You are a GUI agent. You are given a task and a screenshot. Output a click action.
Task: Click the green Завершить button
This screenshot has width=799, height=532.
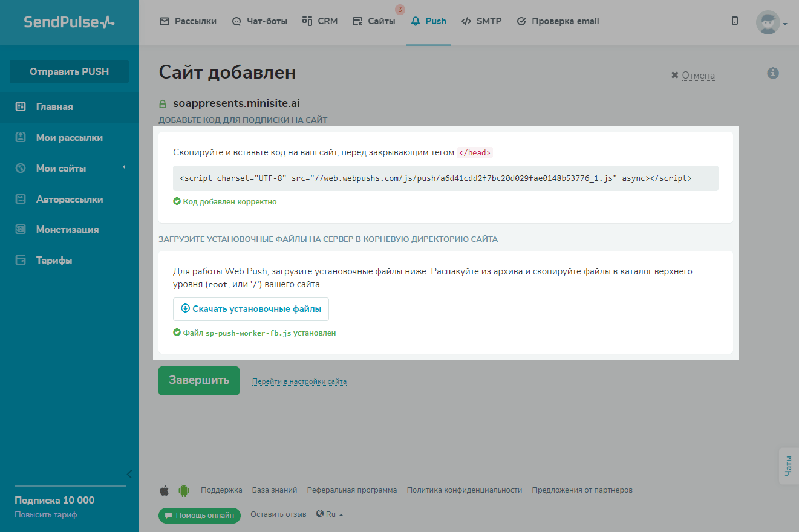(199, 381)
